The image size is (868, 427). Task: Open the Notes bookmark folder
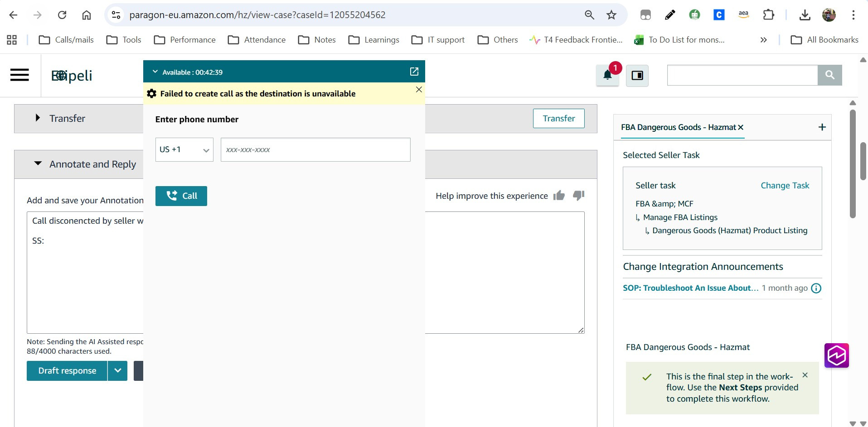click(x=317, y=40)
